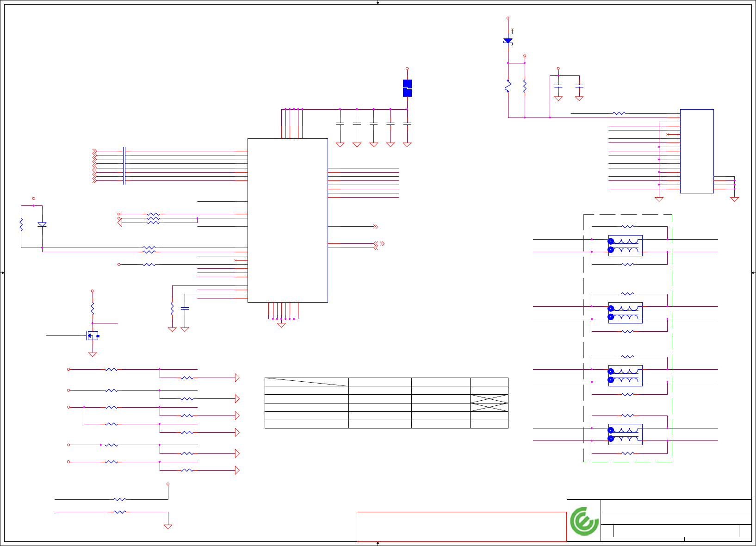Image resolution: width=756 pixels, height=546 pixels.
Task: Click the single off-page arrow right of the IC
Action: pyautogui.click(x=376, y=227)
